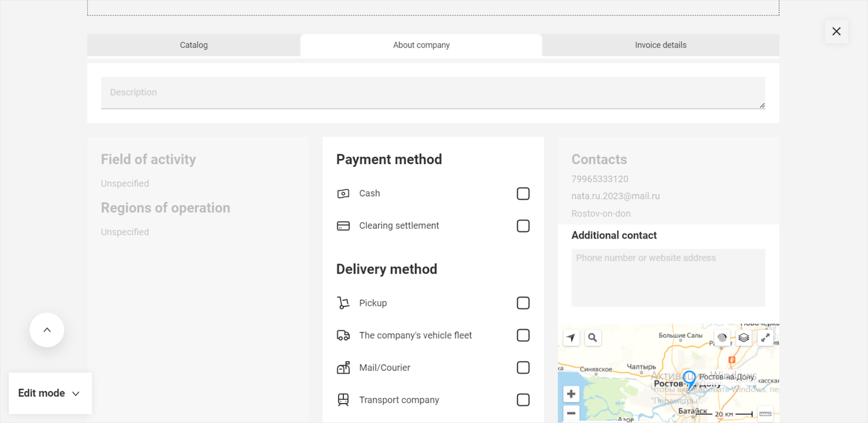This screenshot has height=423, width=868.
Task: Switch to the Catalog tab
Action: pos(194,45)
